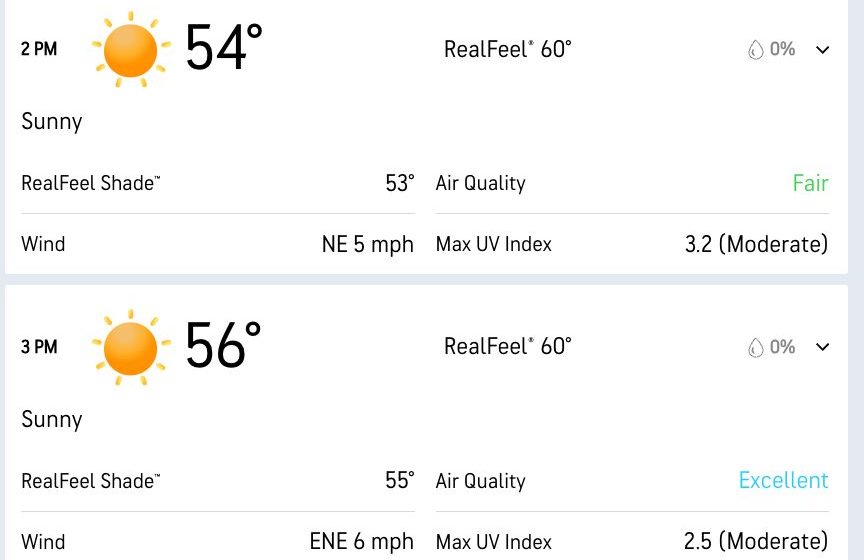
Task: Click the sun icon for 2 PM
Action: 131,50
